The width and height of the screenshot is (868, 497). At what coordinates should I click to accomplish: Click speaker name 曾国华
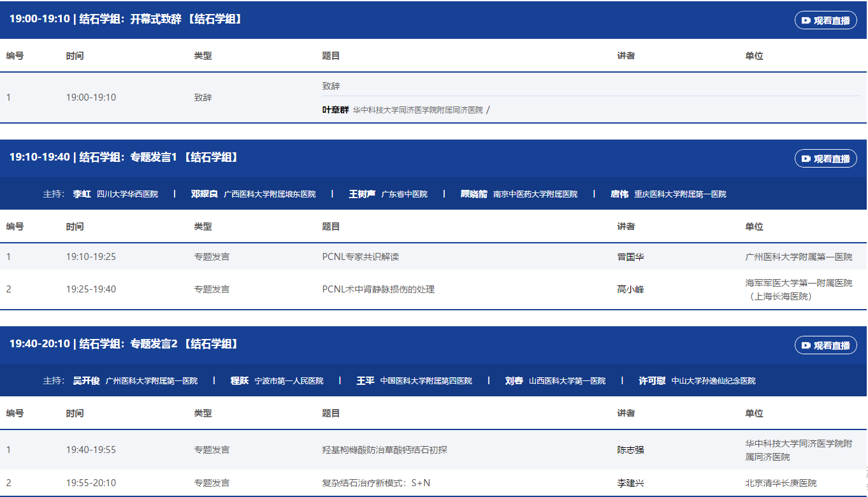[x=630, y=257]
